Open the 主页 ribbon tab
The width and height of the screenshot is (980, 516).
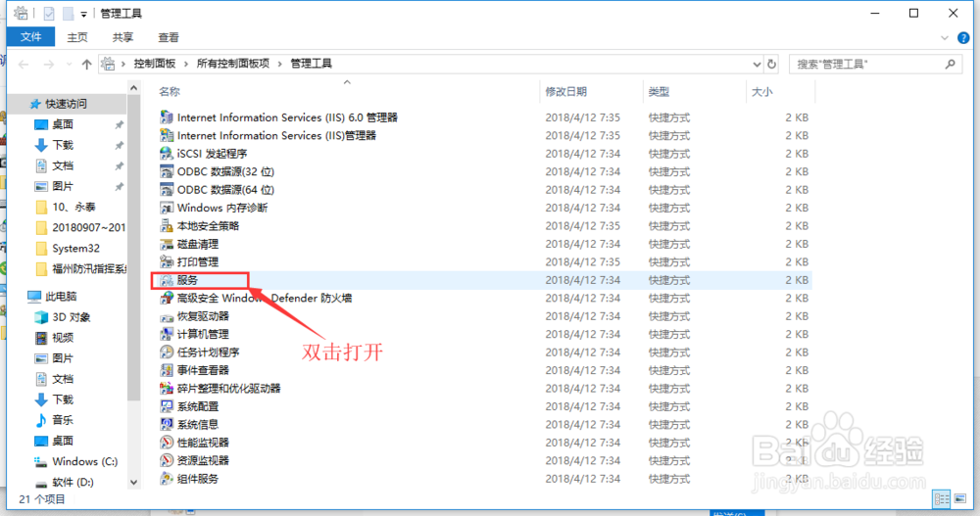77,37
